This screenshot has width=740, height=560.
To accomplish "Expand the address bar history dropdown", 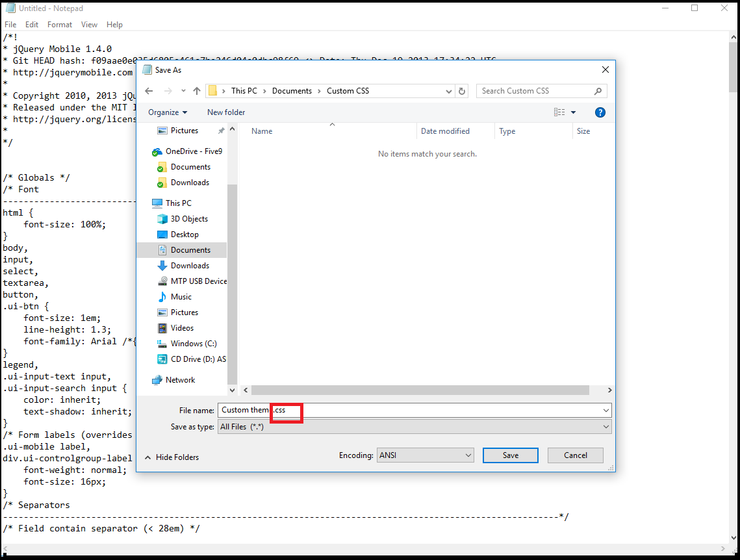I will [x=449, y=91].
